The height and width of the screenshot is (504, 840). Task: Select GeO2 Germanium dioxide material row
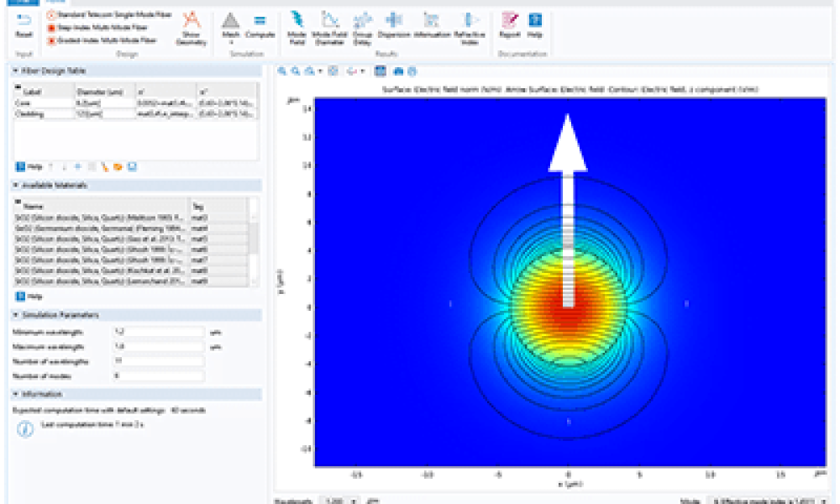131,228
